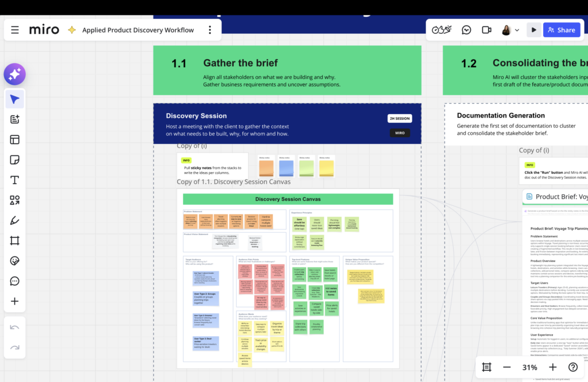Select the Discovery Session Canvas header
The image size is (588, 382).
tap(288, 199)
